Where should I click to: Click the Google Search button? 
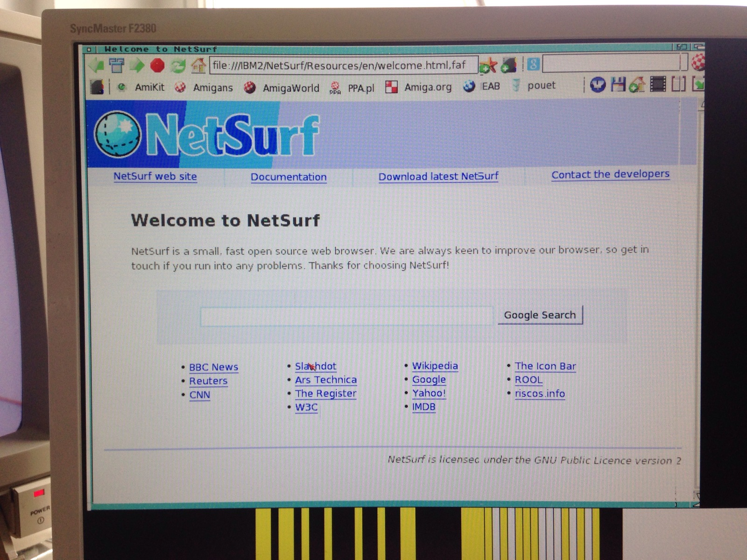(x=540, y=315)
